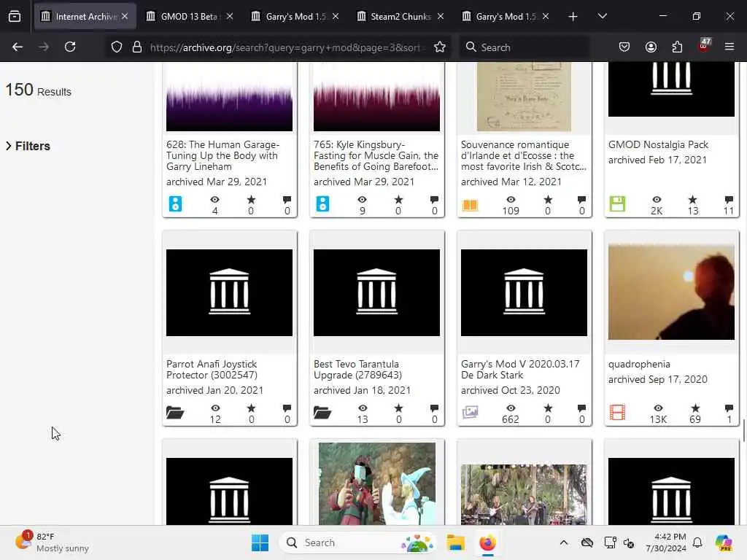Viewport: 747px width, 560px height.
Task: Click the site security padlock icon
Action: click(137, 47)
